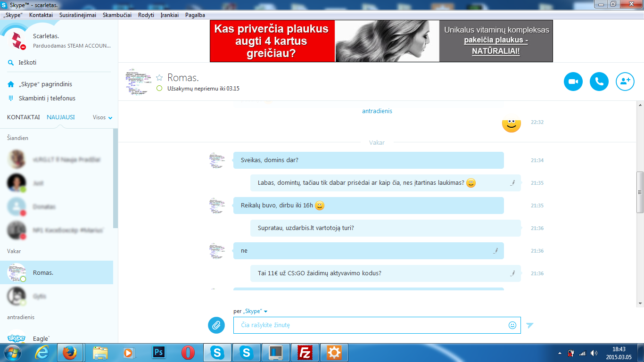Image resolution: width=644 pixels, height=362 pixels.
Task: Click Romas. profile picture in conversation header
Action: pos(138,82)
